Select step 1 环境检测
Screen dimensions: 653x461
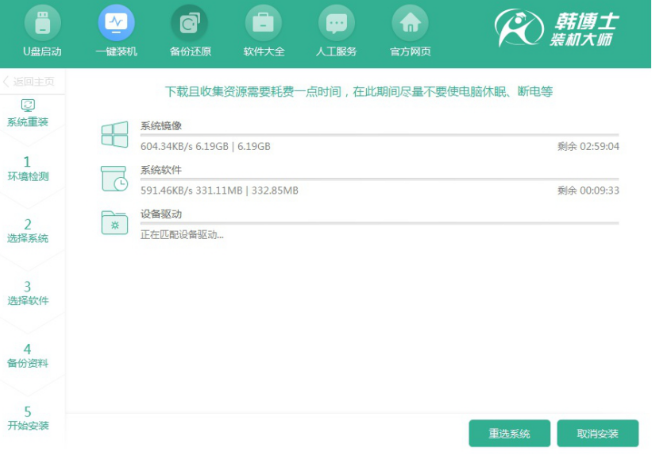click(28, 168)
